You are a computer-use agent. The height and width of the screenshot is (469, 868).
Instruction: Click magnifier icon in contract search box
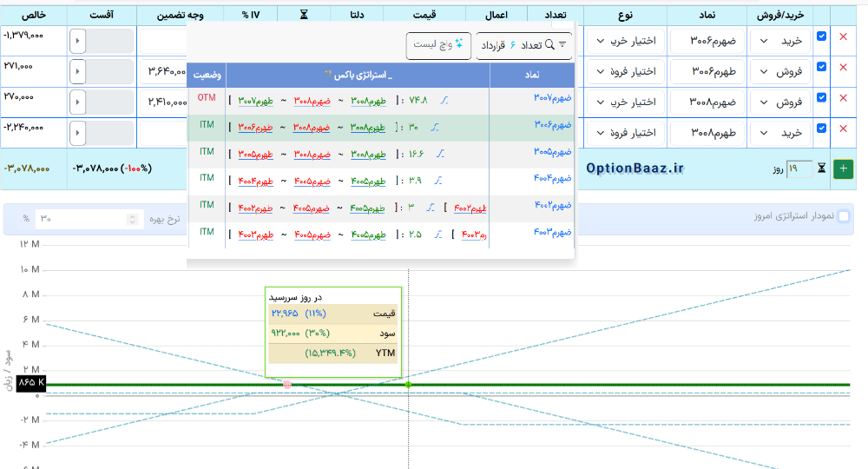(x=549, y=44)
